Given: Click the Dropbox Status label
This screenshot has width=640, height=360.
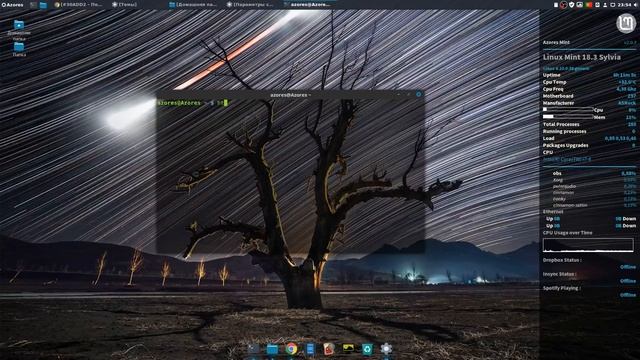Looking at the screenshot, I should (x=562, y=260).
